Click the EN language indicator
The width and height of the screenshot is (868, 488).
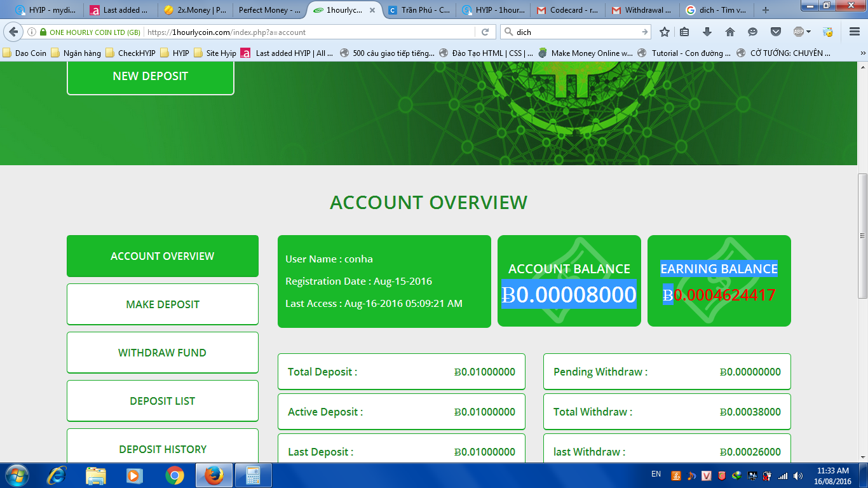[656, 474]
